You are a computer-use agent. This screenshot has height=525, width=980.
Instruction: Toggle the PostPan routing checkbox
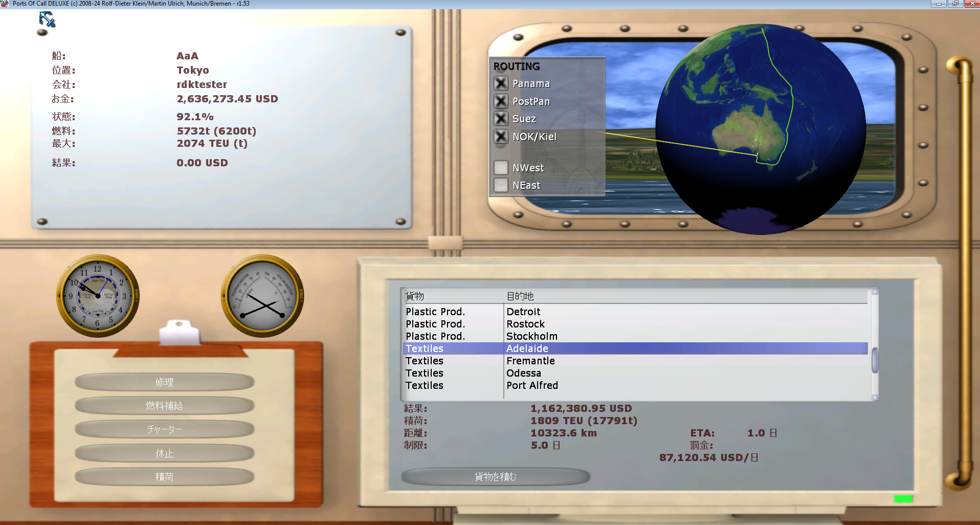(x=501, y=101)
